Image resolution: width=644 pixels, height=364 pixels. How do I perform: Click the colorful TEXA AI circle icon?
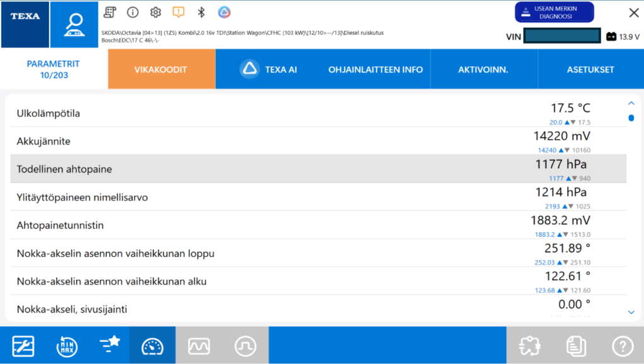point(225,13)
